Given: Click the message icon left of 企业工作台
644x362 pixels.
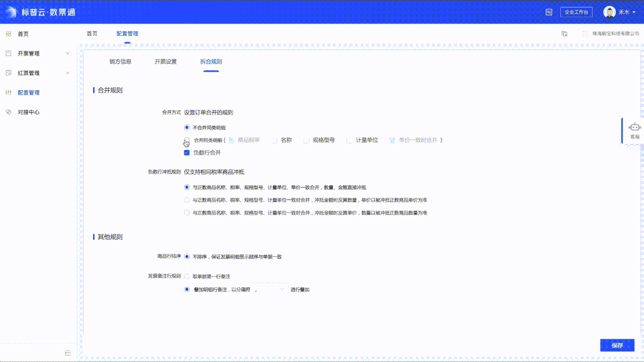Looking at the screenshot, I should [548, 12].
